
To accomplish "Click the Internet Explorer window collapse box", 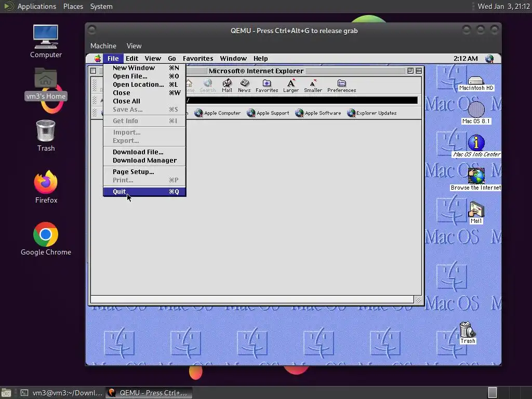I will (x=419, y=71).
